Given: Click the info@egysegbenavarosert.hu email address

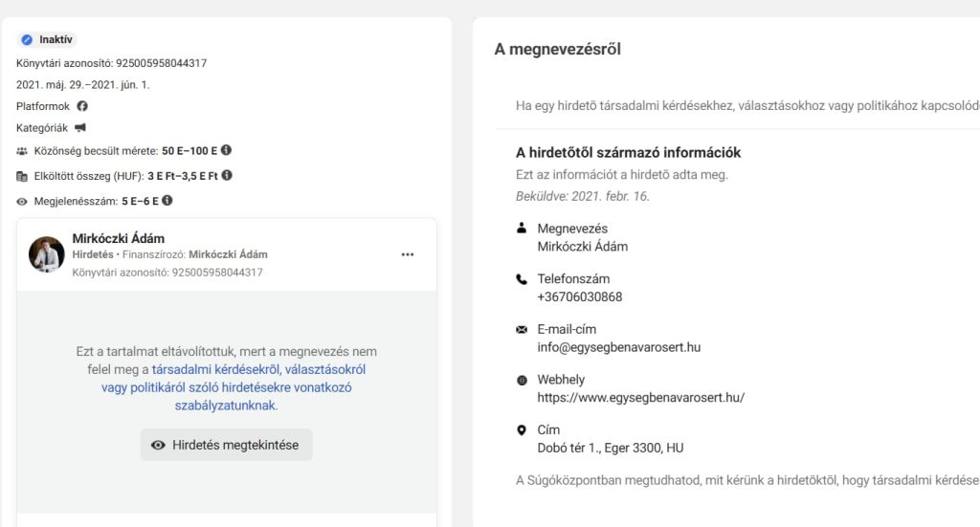Looking at the screenshot, I should point(618,347).
